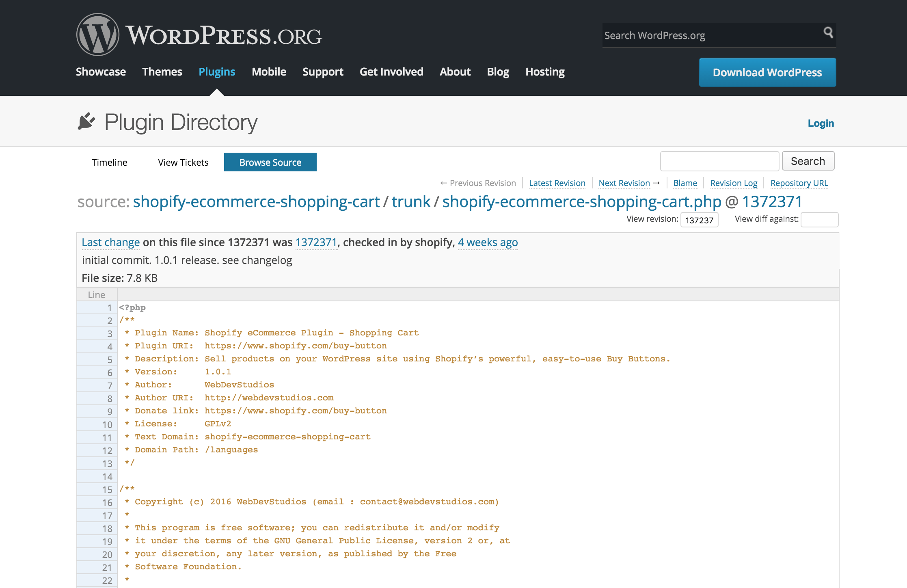Image resolution: width=907 pixels, height=588 pixels.
Task: Switch to the Timeline tab
Action: (x=109, y=162)
